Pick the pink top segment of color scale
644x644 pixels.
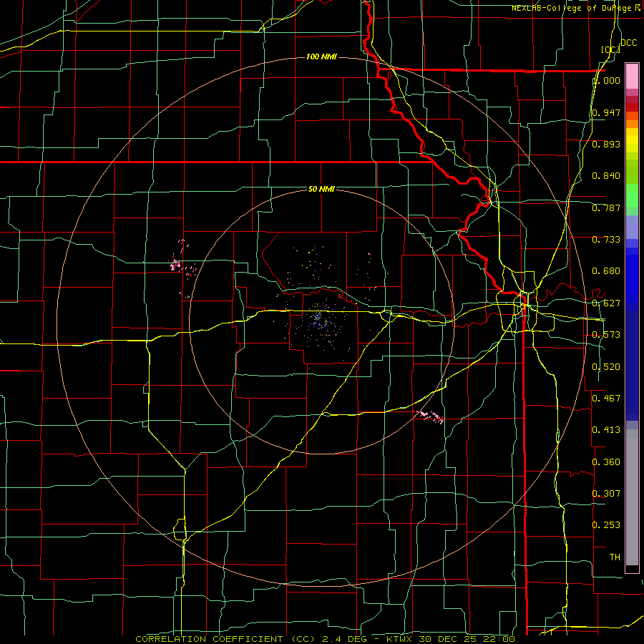632,76
